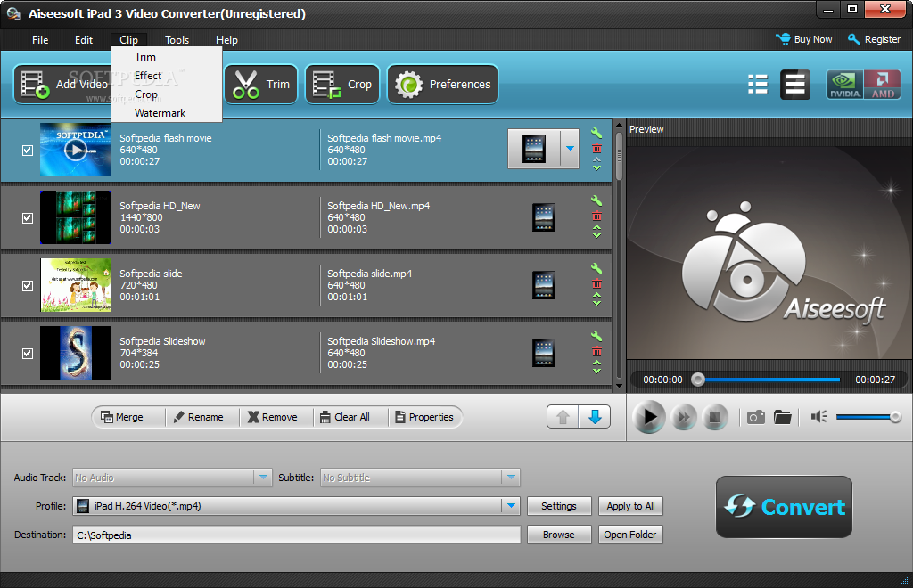Expand the Profile dropdown list
The image size is (913, 588).
(x=511, y=506)
